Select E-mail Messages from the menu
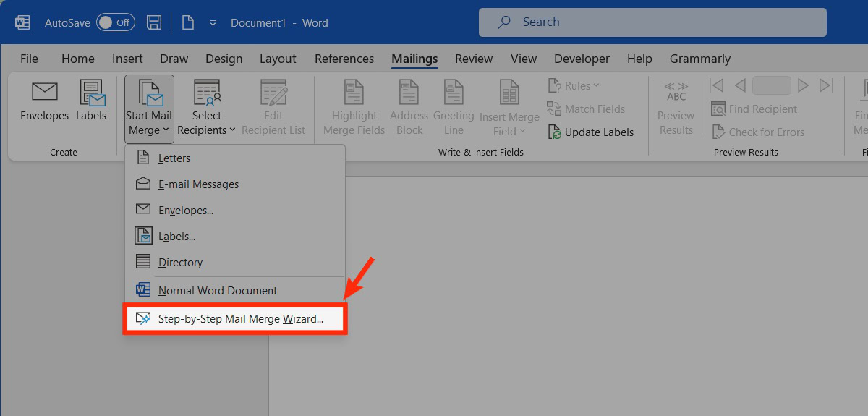 [198, 184]
